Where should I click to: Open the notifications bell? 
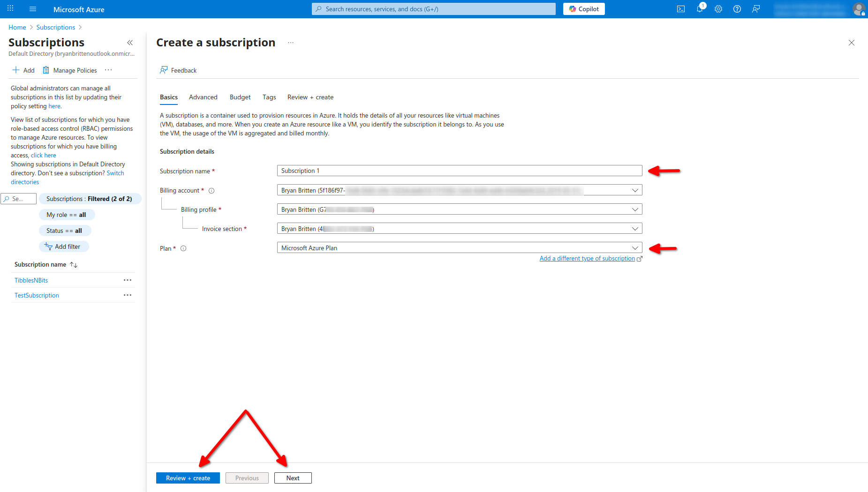700,9
